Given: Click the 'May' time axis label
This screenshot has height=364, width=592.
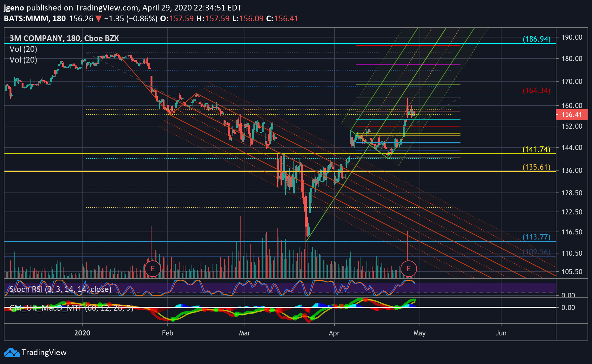Looking at the screenshot, I should click(420, 333).
